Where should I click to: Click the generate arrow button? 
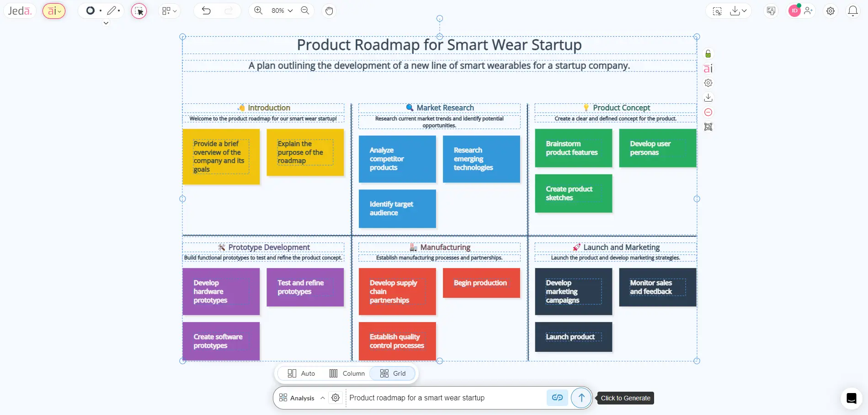[580, 398]
